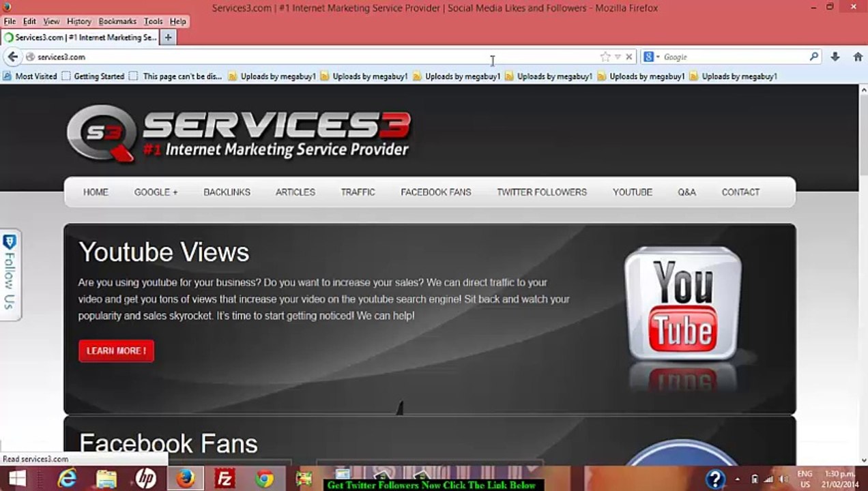The width and height of the screenshot is (868, 491).
Task: Switch to Firefox taskbar icon
Action: (185, 479)
